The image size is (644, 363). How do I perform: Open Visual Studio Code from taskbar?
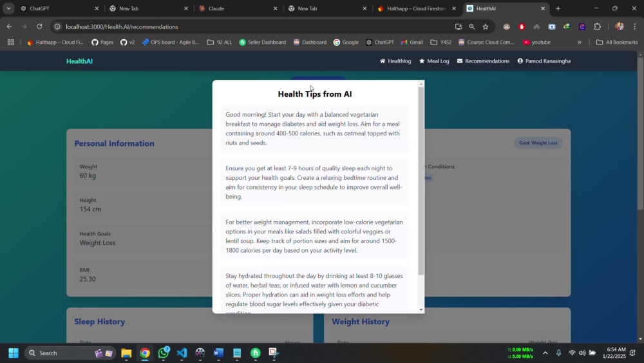[x=182, y=353]
